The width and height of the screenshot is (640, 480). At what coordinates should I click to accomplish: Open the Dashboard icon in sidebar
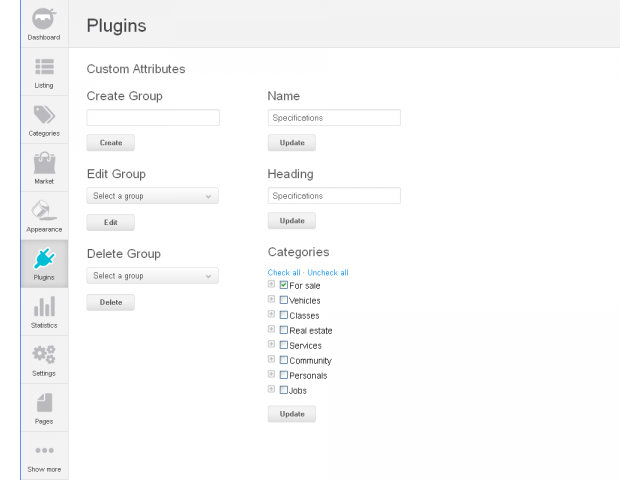pos(44,19)
